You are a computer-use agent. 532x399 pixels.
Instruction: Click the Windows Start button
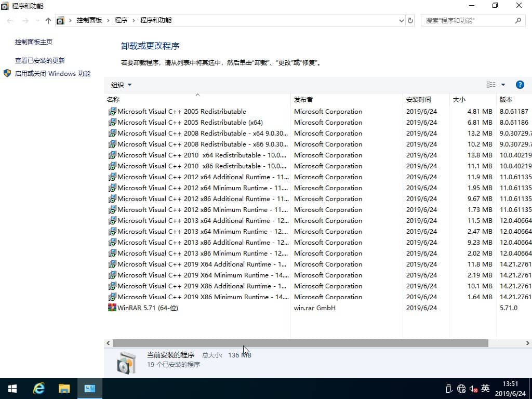[x=11, y=388]
